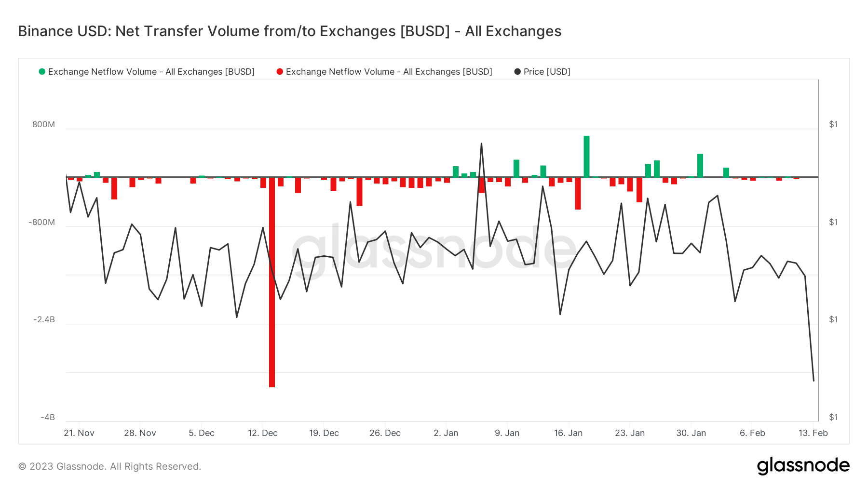The width and height of the screenshot is (868, 488).
Task: Click the chart title Binance USD heading
Action: 289,31
